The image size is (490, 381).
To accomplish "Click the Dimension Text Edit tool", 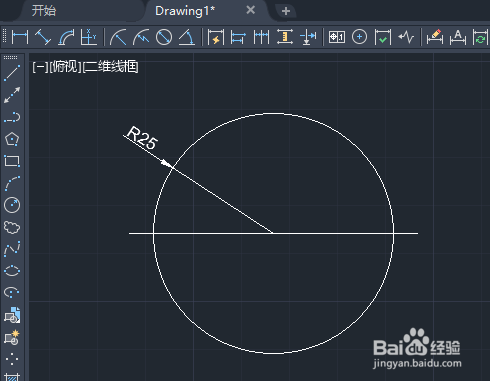I will (458, 37).
